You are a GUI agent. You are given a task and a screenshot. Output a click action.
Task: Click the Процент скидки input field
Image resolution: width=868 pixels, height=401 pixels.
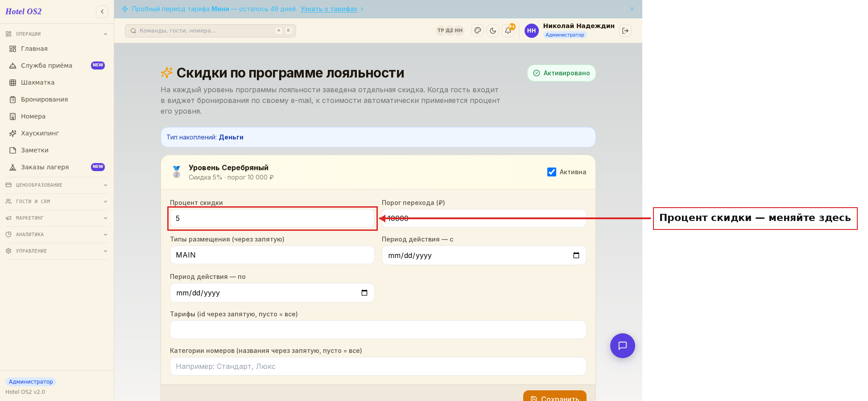tap(272, 218)
